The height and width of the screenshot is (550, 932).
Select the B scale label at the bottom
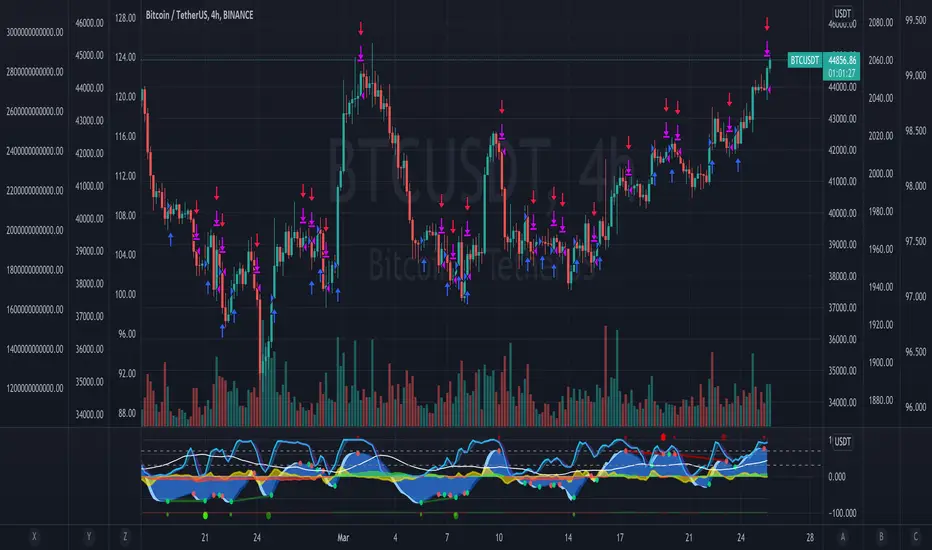click(x=881, y=536)
